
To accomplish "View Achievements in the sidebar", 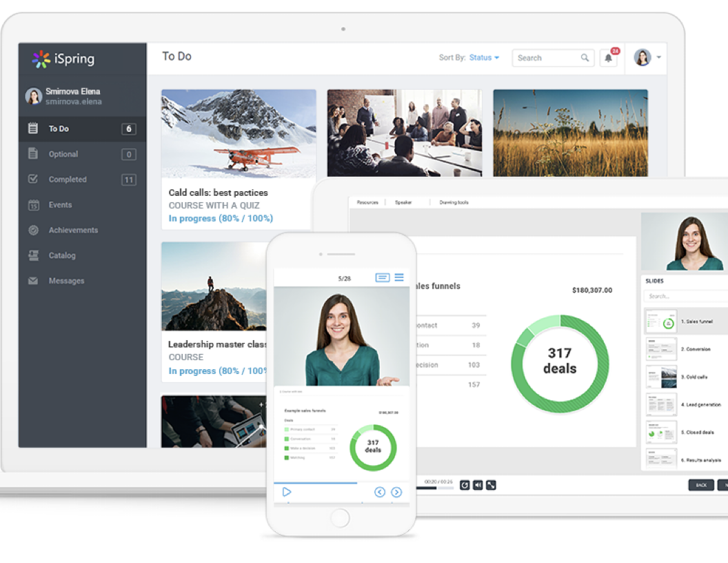I will point(73,230).
